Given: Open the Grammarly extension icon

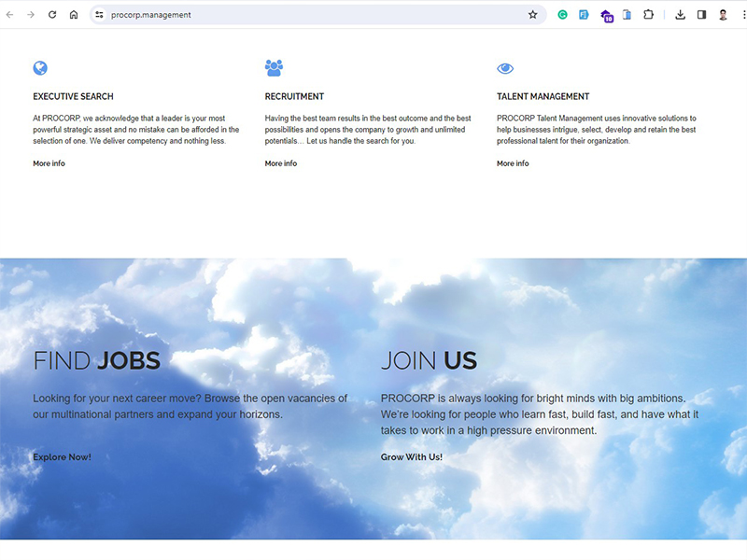Looking at the screenshot, I should pyautogui.click(x=562, y=15).
